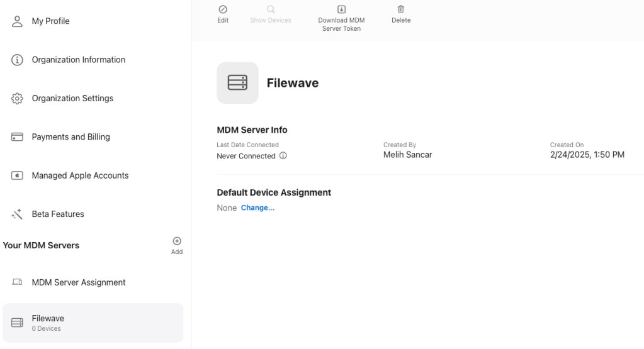Screen dimensions: 644x349
Task: Open Organization Information in the sidebar
Action: (x=78, y=60)
